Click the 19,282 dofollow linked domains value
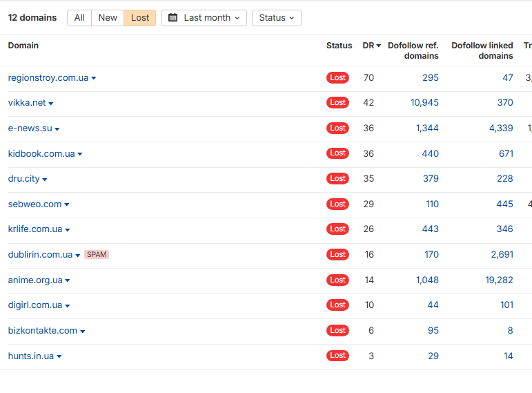532x393 pixels. [499, 280]
